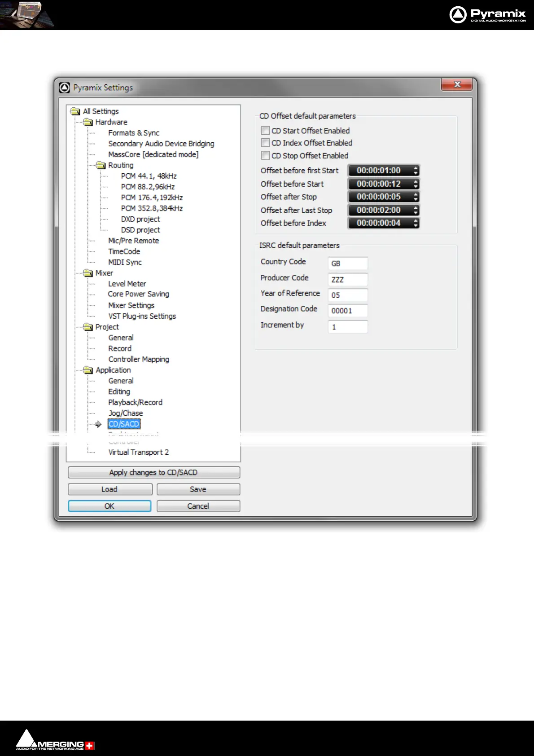This screenshot has height=756, width=534.
Task: Open DXD project routing
Action: click(x=140, y=219)
